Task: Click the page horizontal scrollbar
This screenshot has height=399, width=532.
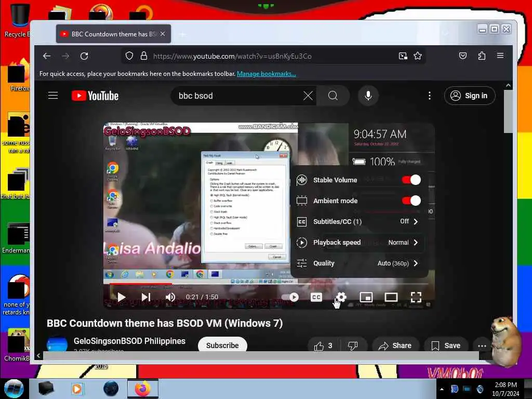Action: 261,355
